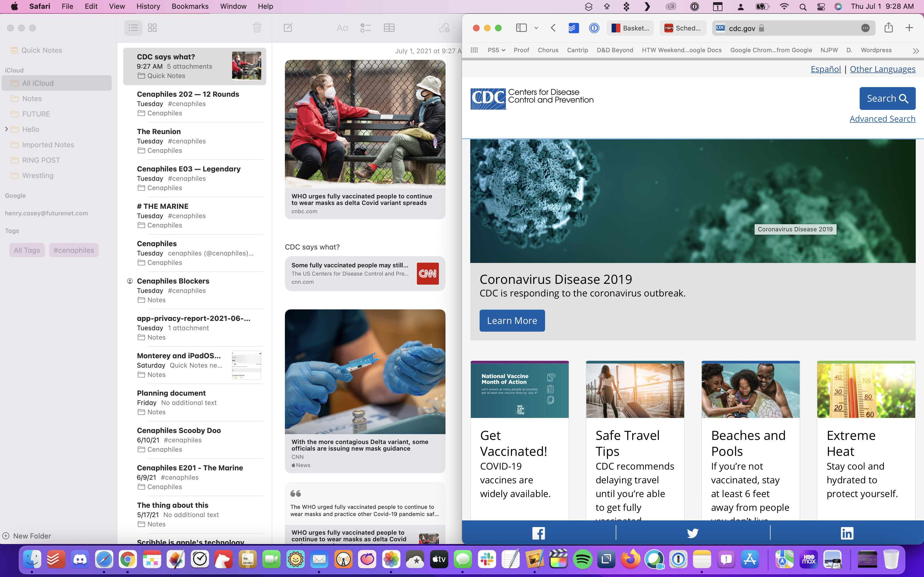
Task: Select the History menu in Safari
Action: (147, 6)
